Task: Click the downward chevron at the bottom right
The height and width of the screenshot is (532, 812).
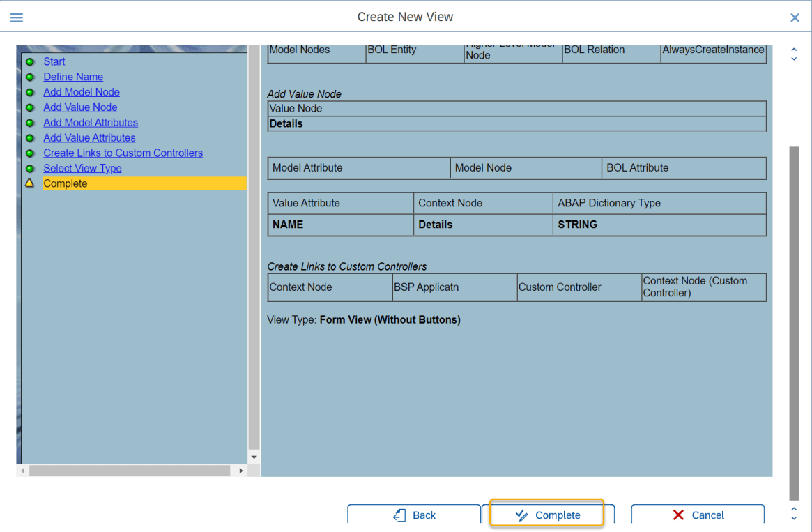Action: click(793, 519)
